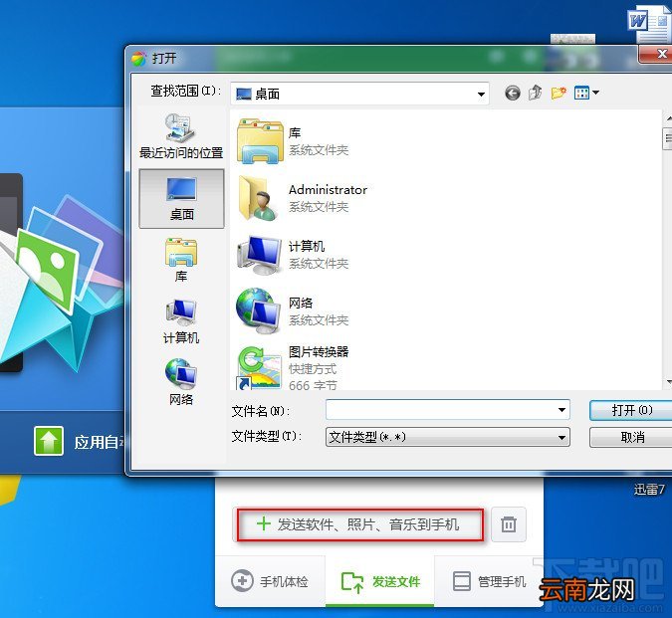Click the green upload arrow icon beside 应用自
The width and height of the screenshot is (672, 618).
[49, 441]
